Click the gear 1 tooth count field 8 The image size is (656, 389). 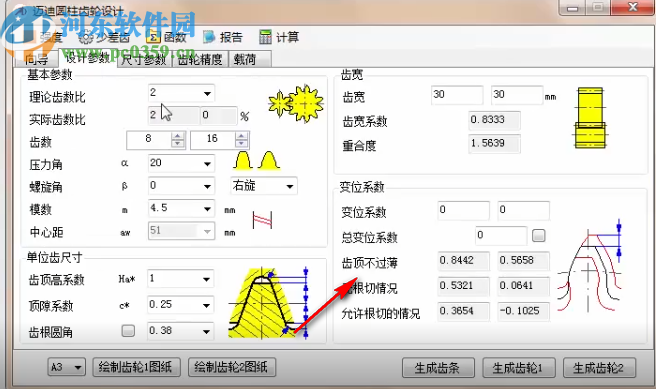(149, 139)
